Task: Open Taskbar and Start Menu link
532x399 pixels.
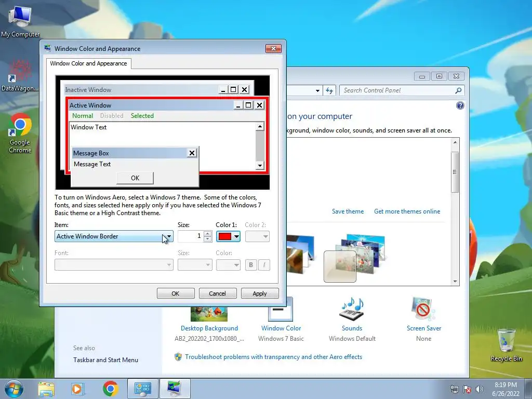Action: click(x=105, y=360)
